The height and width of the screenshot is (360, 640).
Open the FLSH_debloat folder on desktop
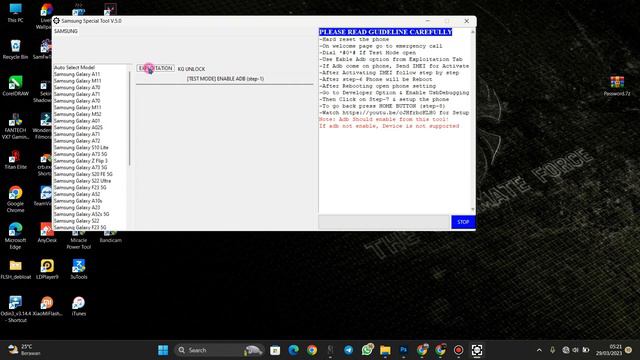tap(16, 269)
